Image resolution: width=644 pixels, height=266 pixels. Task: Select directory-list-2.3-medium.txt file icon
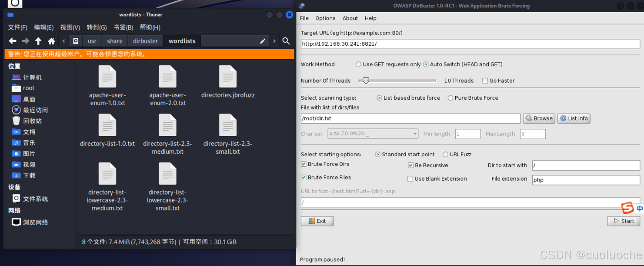tap(167, 125)
